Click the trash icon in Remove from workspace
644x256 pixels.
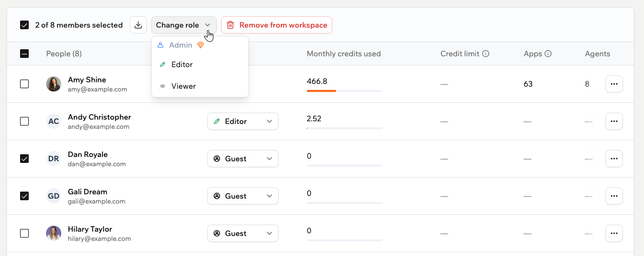[x=230, y=25]
